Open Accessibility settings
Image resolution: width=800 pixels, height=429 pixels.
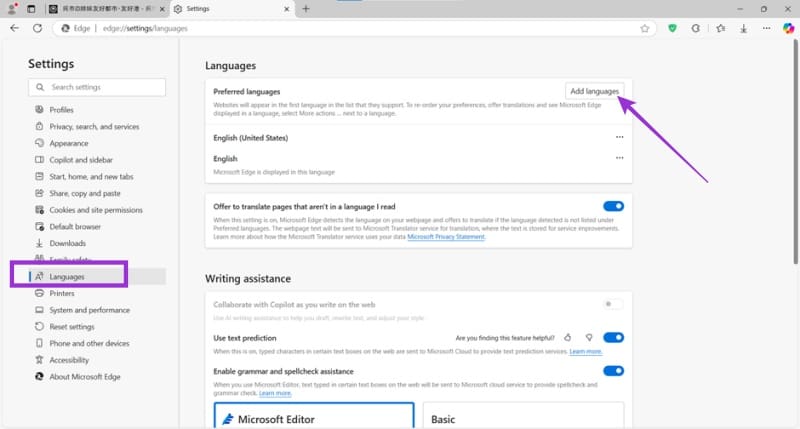pyautogui.click(x=69, y=360)
